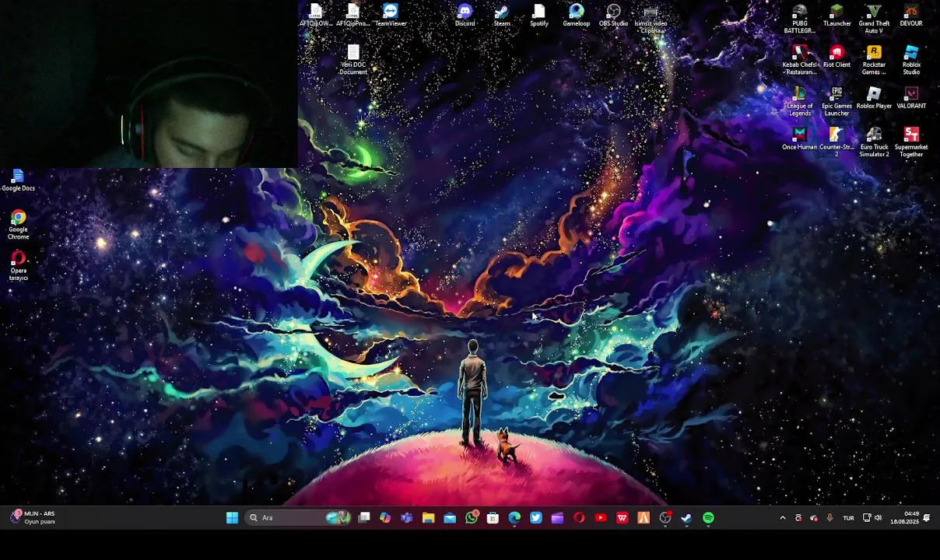Open the Twitter app in taskbar
Screen dimensions: 940x560
pyautogui.click(x=536, y=518)
